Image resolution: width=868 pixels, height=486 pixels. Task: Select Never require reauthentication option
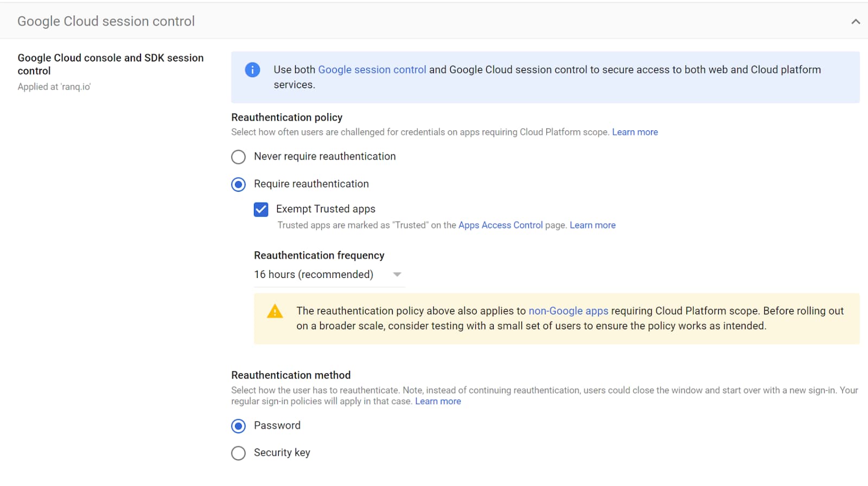(x=238, y=157)
